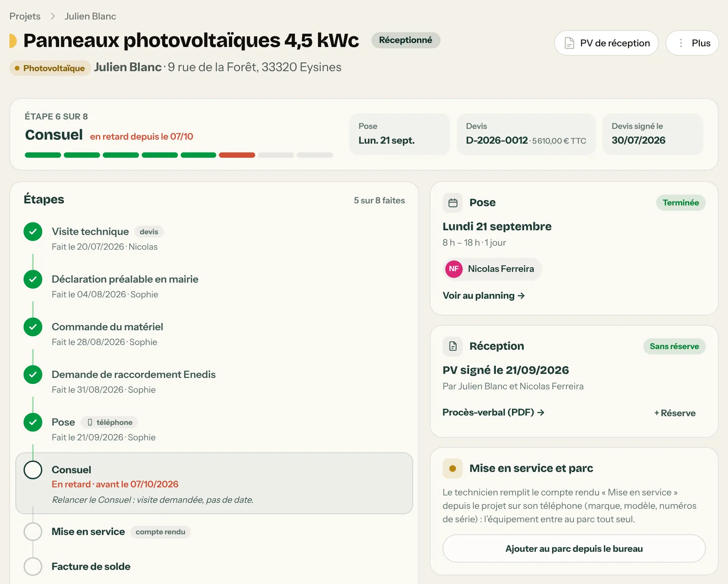The height and width of the screenshot is (584, 728).
Task: Open the Julien Blanc breadcrumb
Action: (90, 16)
